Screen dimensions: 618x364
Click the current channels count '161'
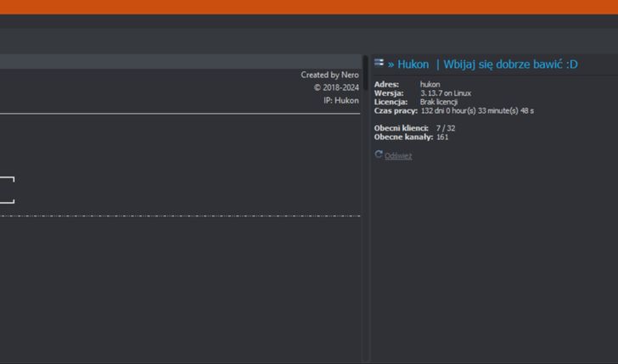click(x=442, y=137)
